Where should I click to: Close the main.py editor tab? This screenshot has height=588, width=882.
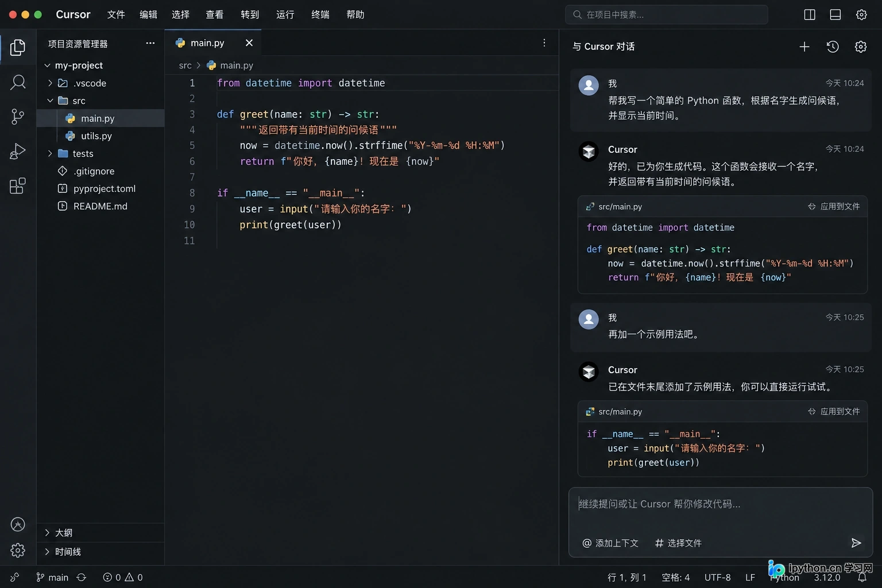(249, 43)
